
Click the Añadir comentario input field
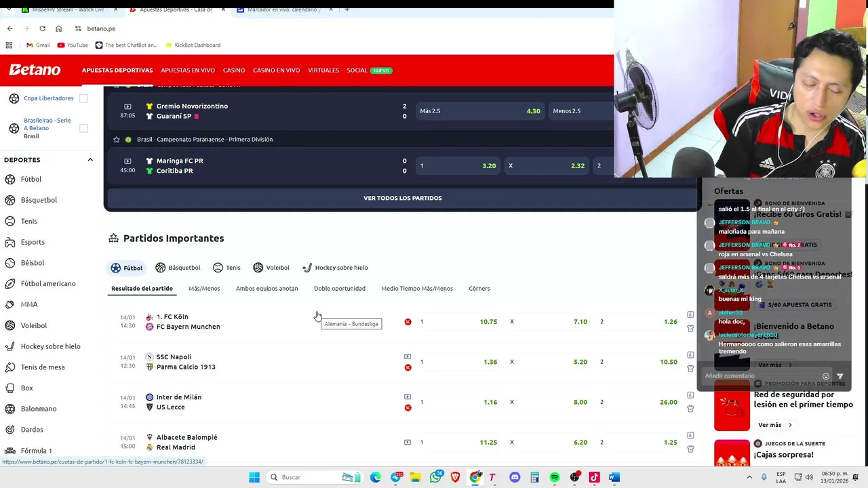[760, 376]
